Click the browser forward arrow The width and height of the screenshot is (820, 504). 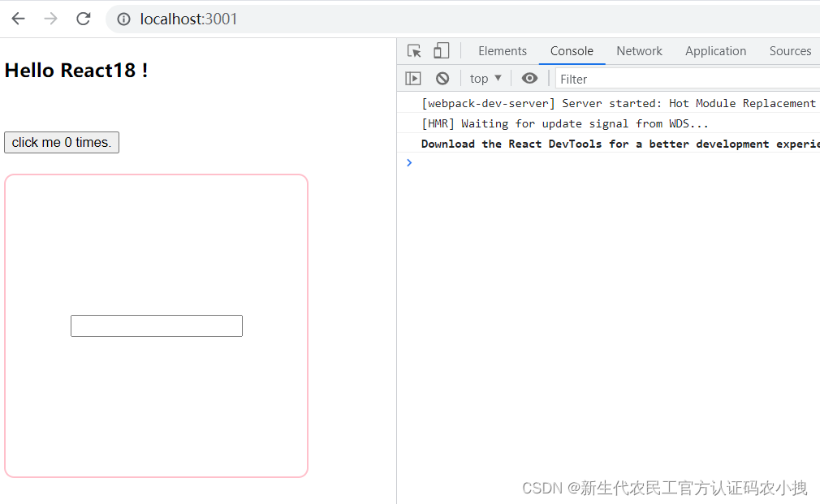tap(50, 19)
